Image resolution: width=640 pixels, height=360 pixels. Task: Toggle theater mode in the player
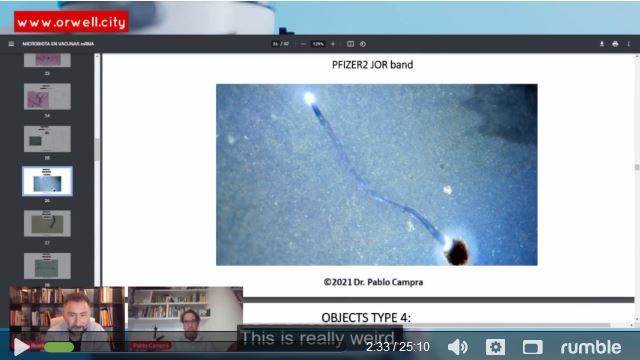(x=533, y=347)
